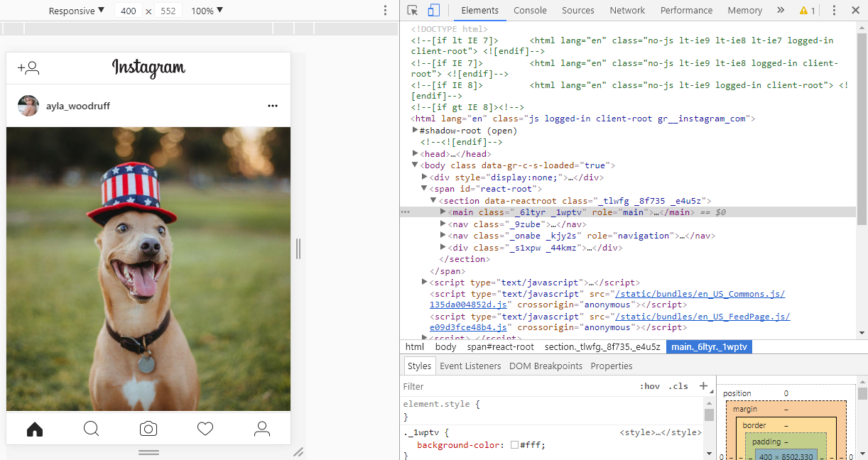Image resolution: width=868 pixels, height=460 pixels.
Task: Switch to the Sources tab
Action: coord(578,10)
